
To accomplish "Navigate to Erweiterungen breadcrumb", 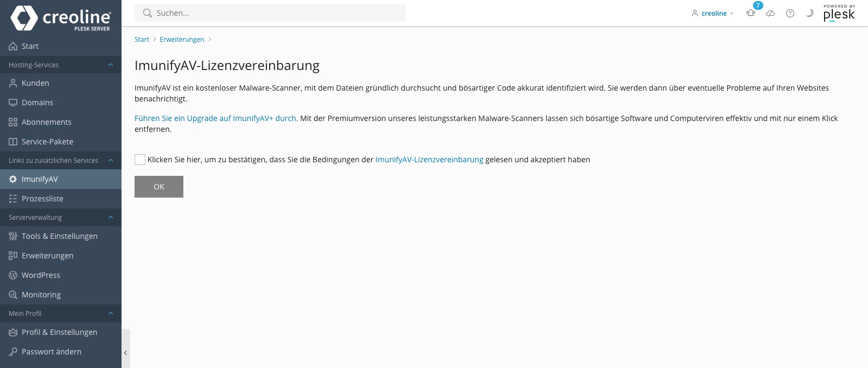I will pyautogui.click(x=182, y=40).
